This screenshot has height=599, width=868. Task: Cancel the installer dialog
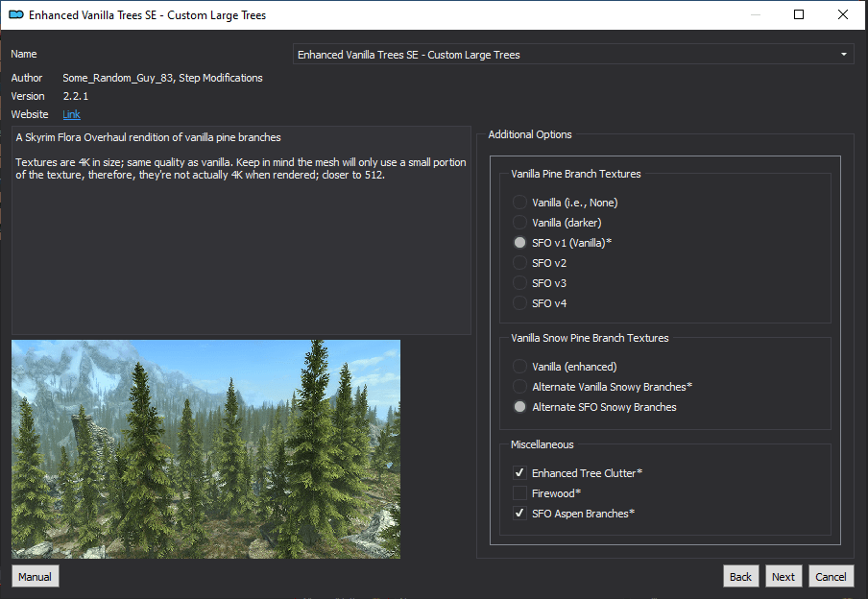pyautogui.click(x=831, y=576)
